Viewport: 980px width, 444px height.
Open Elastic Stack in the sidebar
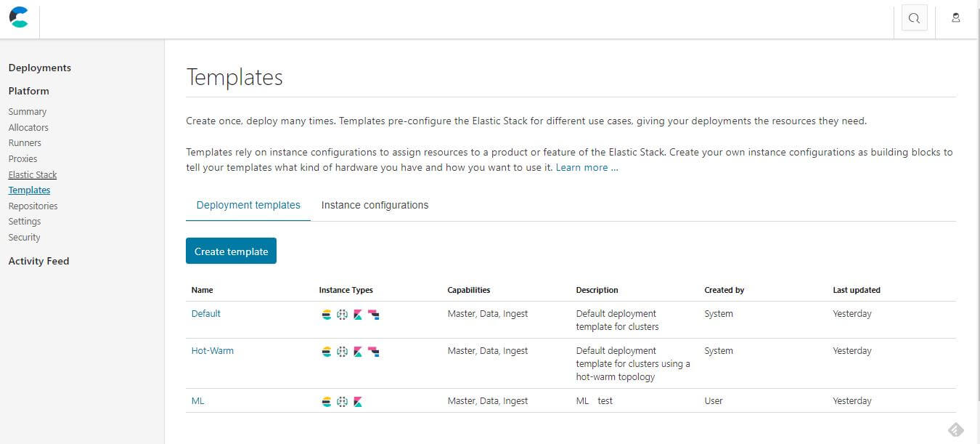click(x=33, y=175)
